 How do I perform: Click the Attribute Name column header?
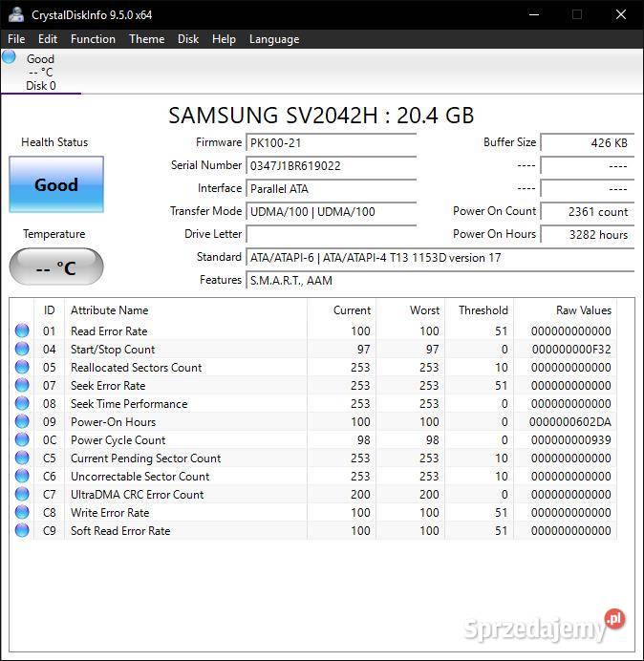(185, 310)
